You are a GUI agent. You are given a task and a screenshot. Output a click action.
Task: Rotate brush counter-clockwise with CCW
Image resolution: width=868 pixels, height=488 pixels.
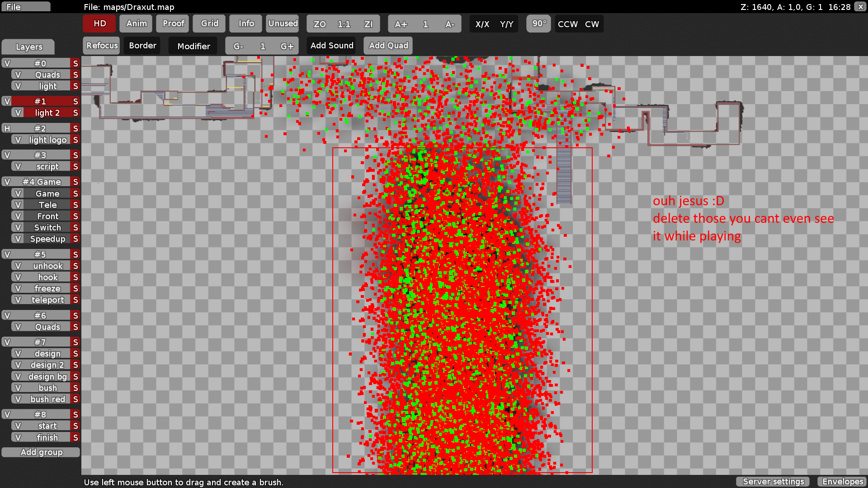[567, 24]
